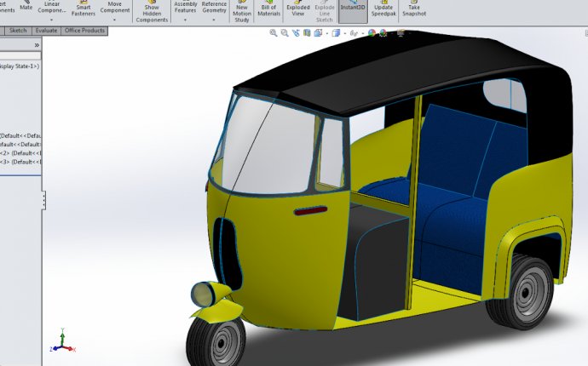Image resolution: width=588 pixels, height=366 pixels.
Task: Open the View Orientation dropdown arrow
Action: (327, 34)
